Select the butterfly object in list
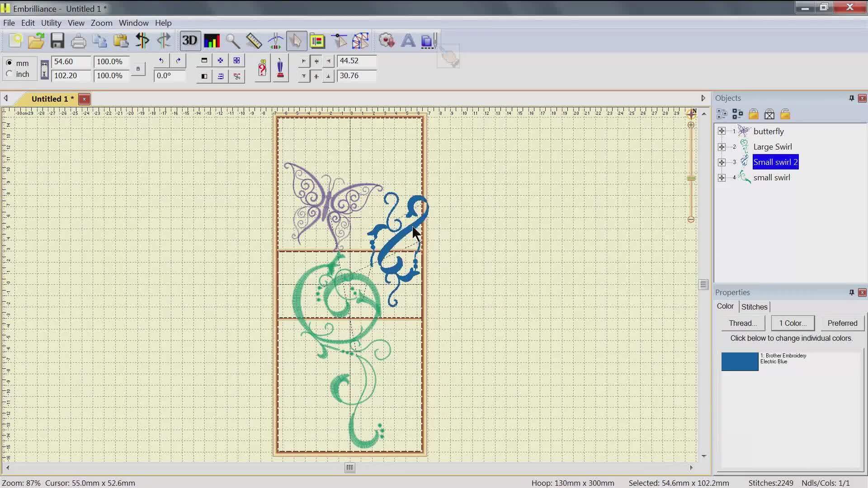868x488 pixels. click(x=769, y=131)
